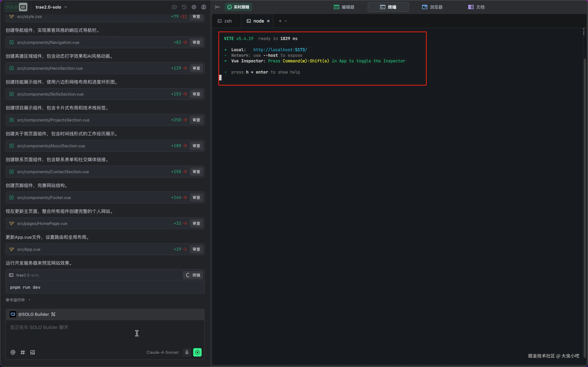Screen dimensions: 588x367
Task: Click the new chat icon
Action: [x=174, y=7]
